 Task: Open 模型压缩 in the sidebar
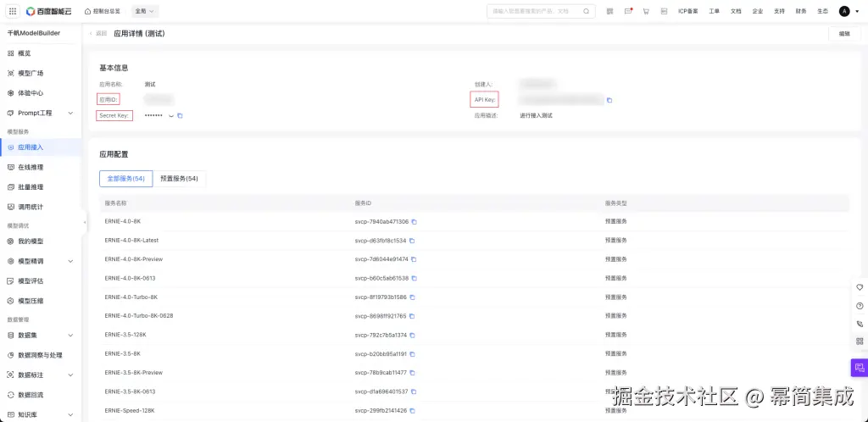(31, 302)
